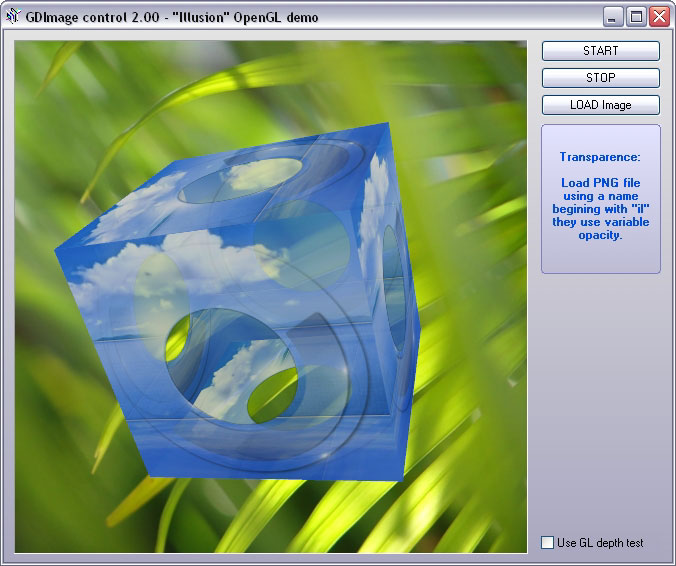Stop the animation using the STOP button
This screenshot has width=676, height=566.
point(601,78)
